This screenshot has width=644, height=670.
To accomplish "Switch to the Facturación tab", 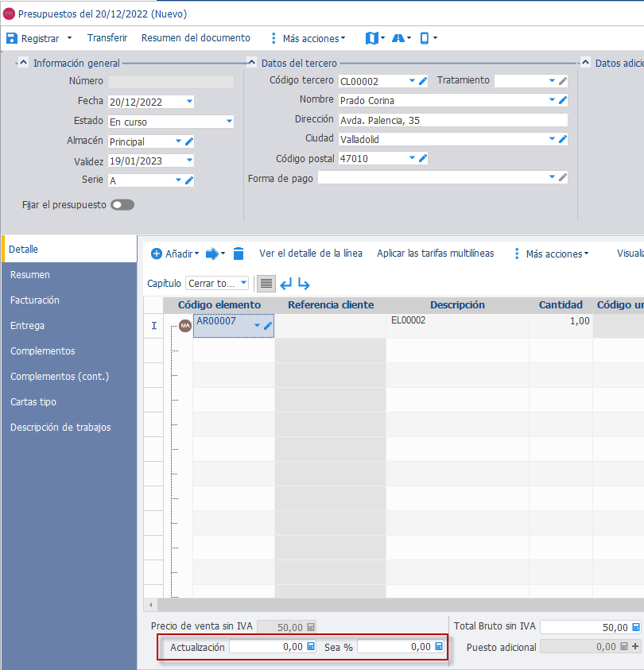I will [x=35, y=300].
